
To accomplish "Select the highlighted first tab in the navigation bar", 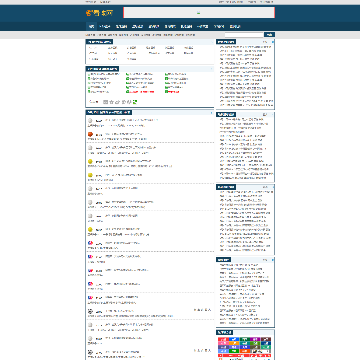I will 92,26.
